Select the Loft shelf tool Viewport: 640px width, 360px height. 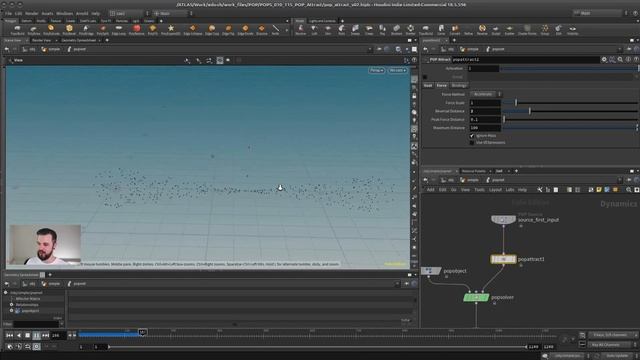[314, 29]
